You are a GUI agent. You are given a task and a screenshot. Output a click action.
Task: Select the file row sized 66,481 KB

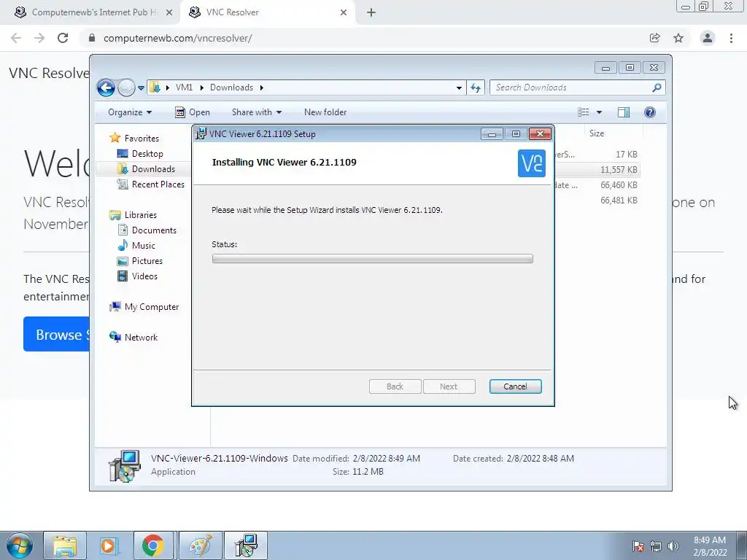pos(597,201)
